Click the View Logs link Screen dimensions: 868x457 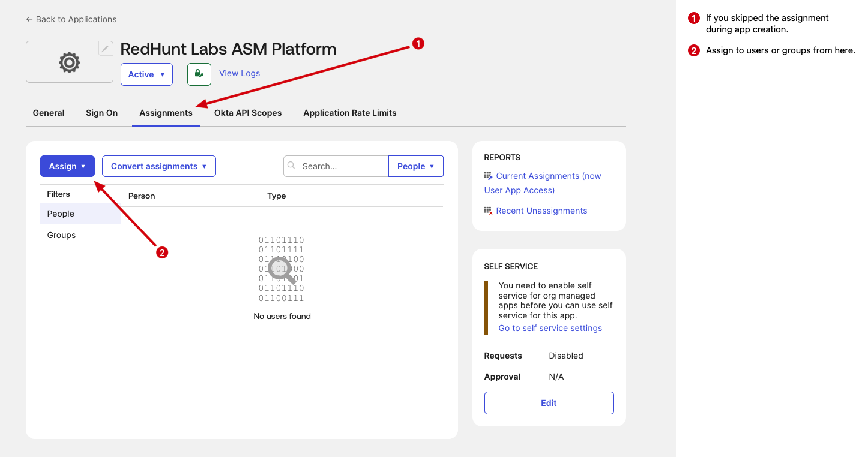pos(240,73)
